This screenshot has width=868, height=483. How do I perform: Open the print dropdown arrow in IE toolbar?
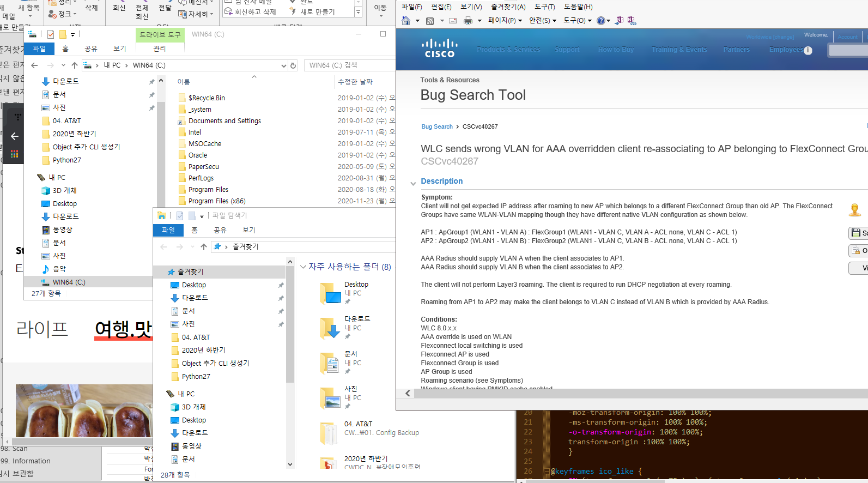coord(479,21)
